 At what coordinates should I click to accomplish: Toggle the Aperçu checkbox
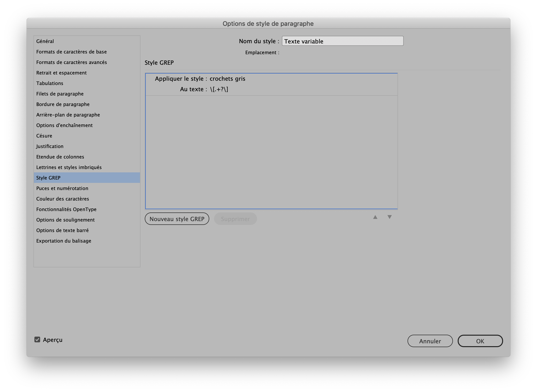pos(37,339)
